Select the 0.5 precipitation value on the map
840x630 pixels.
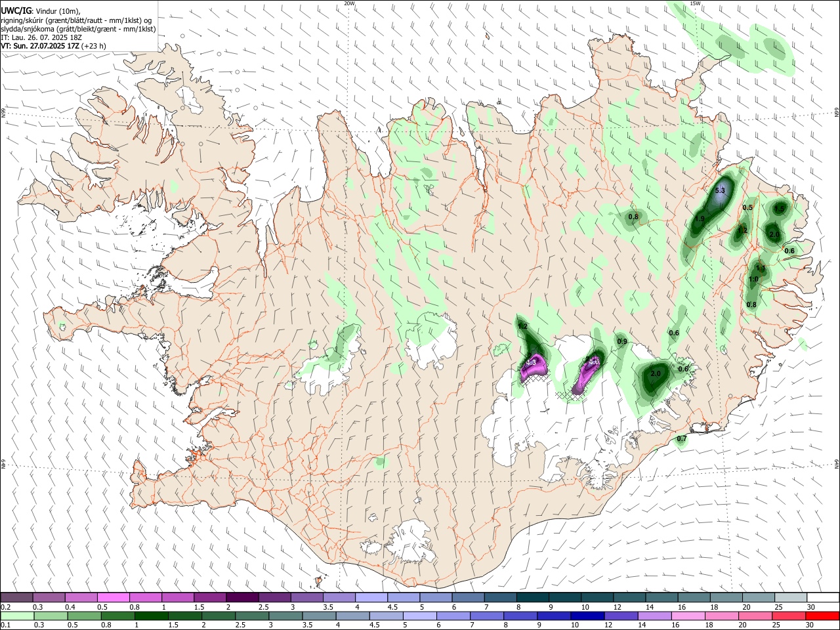(x=747, y=207)
